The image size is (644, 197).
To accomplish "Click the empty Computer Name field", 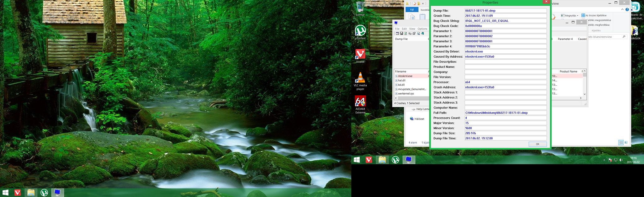I will tap(506, 108).
